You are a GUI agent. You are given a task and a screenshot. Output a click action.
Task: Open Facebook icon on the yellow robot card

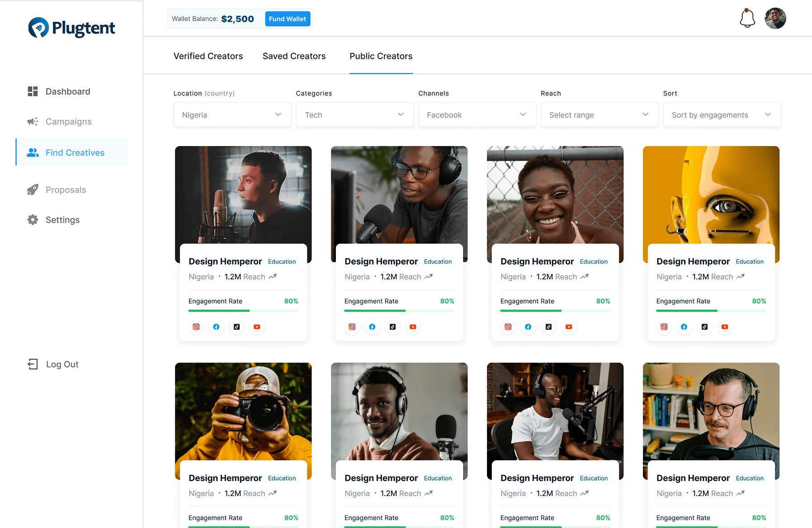684,327
